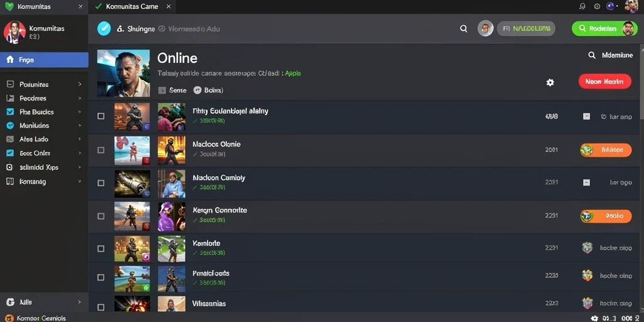
Task: Toggle checkbox for Macloos Olunie row
Action: tap(101, 150)
